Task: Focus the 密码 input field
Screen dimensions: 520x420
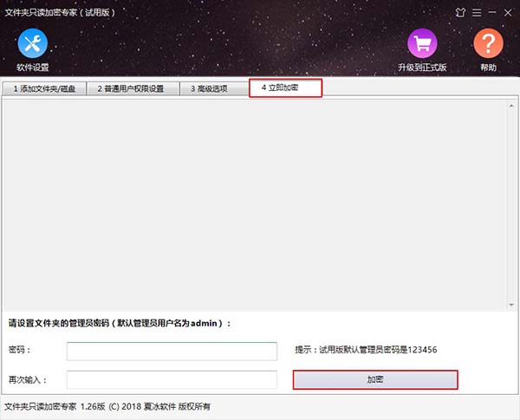Action: (172, 351)
